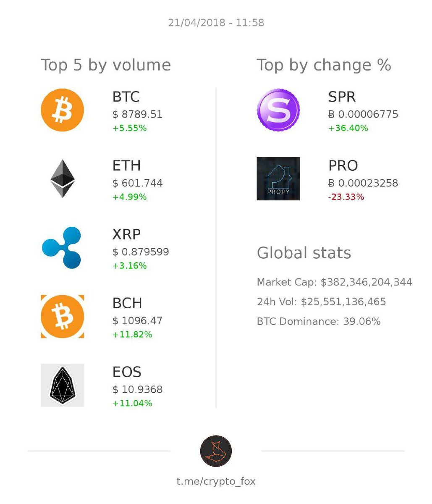This screenshot has width=432, height=504.
Task: Click the crypto fox channel logo
Action: pyautogui.click(x=216, y=451)
